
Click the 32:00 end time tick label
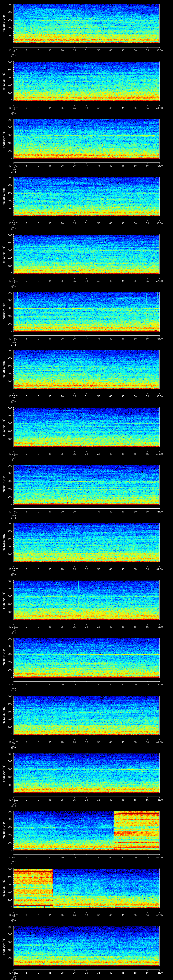pyautogui.click(x=159, y=166)
